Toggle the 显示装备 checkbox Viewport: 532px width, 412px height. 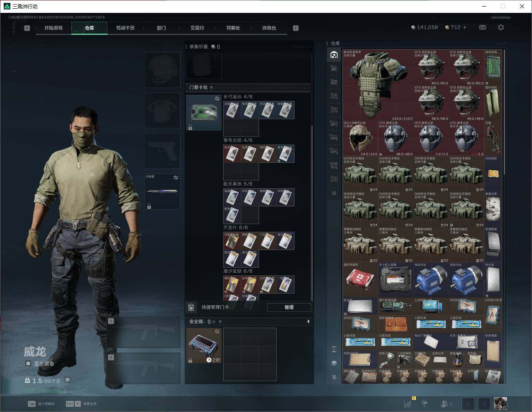click(28, 363)
